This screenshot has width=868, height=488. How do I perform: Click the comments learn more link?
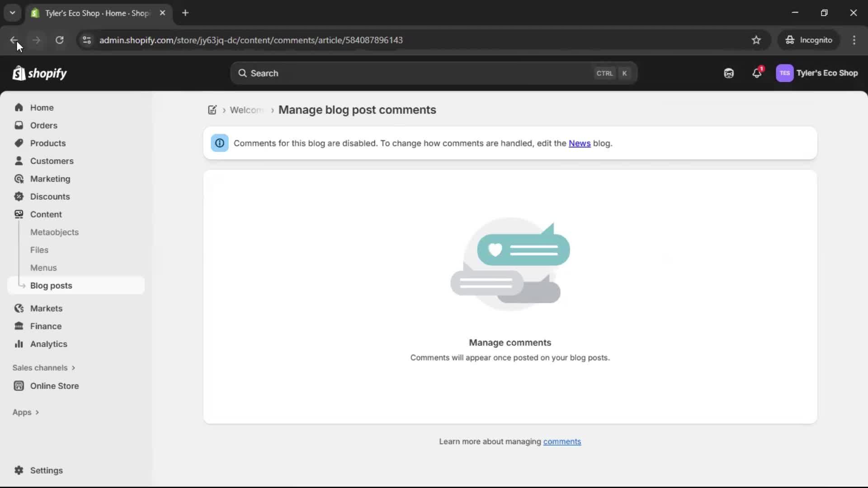562,441
